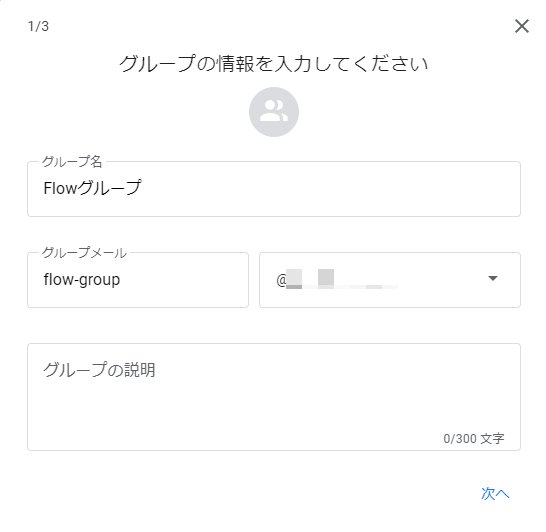Focus the グループメール address field

click(138, 280)
